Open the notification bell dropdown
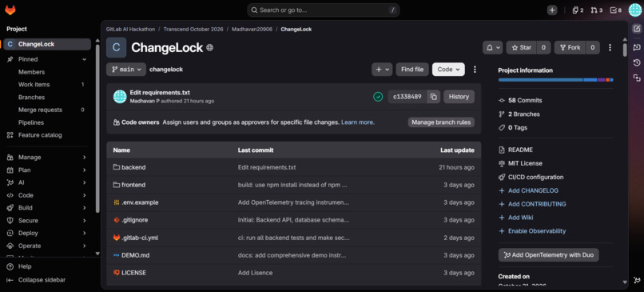The width and height of the screenshot is (644, 292). tap(492, 48)
